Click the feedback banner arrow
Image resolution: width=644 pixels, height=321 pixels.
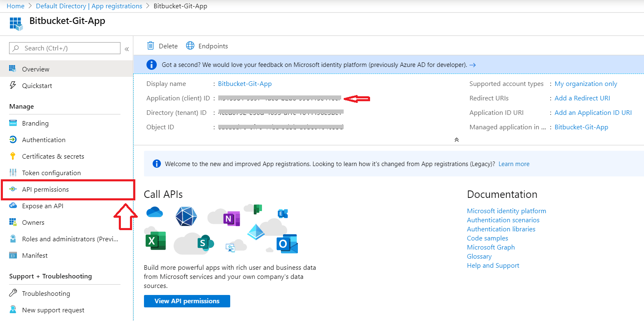(x=473, y=65)
